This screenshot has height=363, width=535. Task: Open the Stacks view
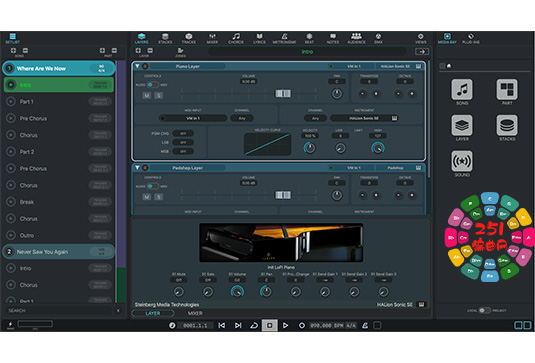tap(165, 38)
